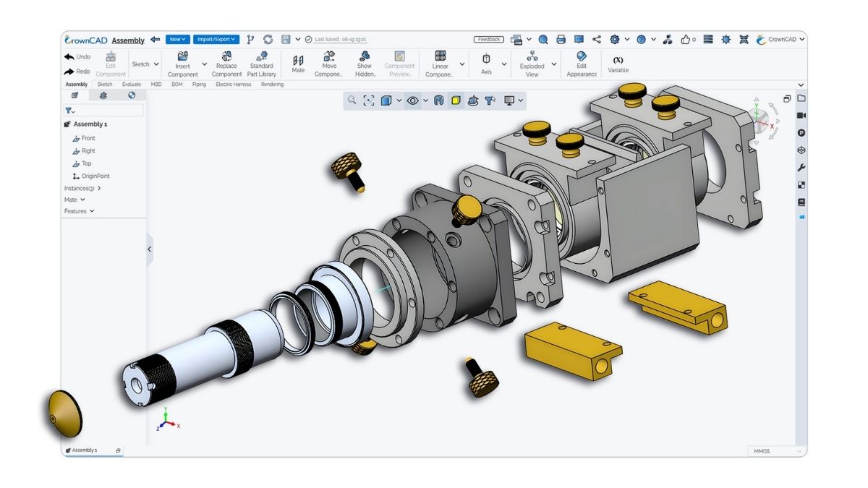868x488 pixels.
Task: Click the print icon in top bar
Action: tap(561, 40)
